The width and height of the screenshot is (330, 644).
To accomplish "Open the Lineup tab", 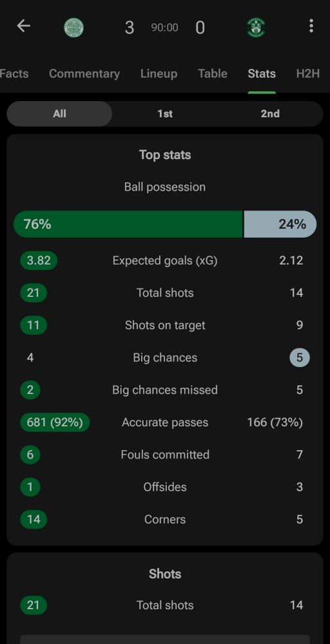I will 159,74.
